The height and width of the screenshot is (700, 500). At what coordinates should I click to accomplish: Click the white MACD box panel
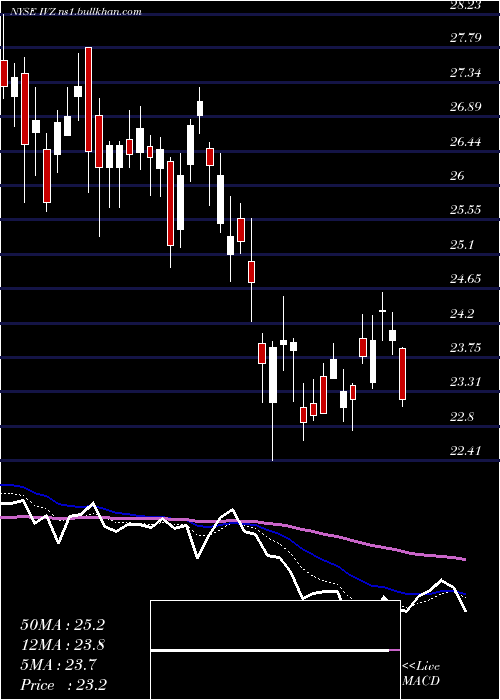[x=275, y=650]
